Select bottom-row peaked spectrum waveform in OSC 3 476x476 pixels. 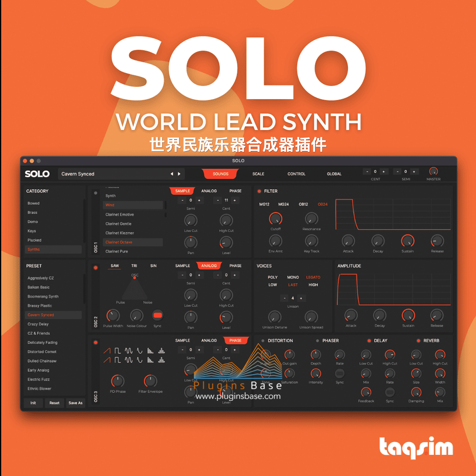click(161, 360)
